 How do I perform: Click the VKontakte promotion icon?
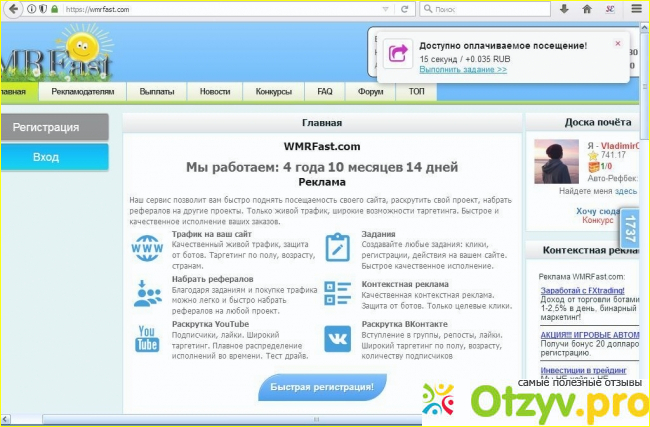337,339
